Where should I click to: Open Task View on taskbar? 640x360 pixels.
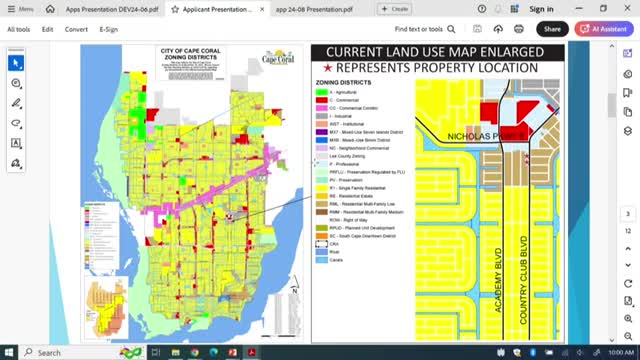pyautogui.click(x=156, y=352)
